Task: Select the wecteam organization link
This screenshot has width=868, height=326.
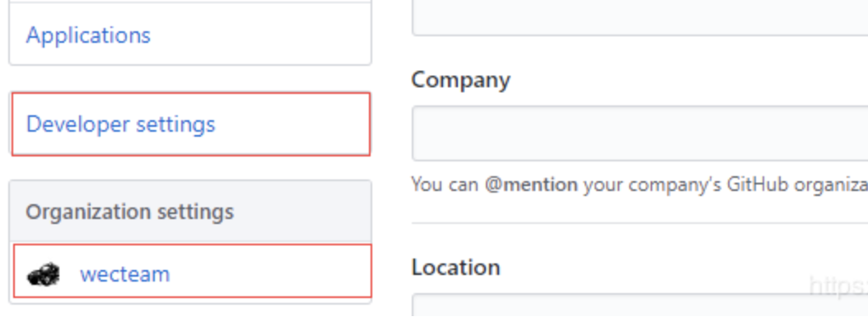Action: pyautogui.click(x=124, y=274)
